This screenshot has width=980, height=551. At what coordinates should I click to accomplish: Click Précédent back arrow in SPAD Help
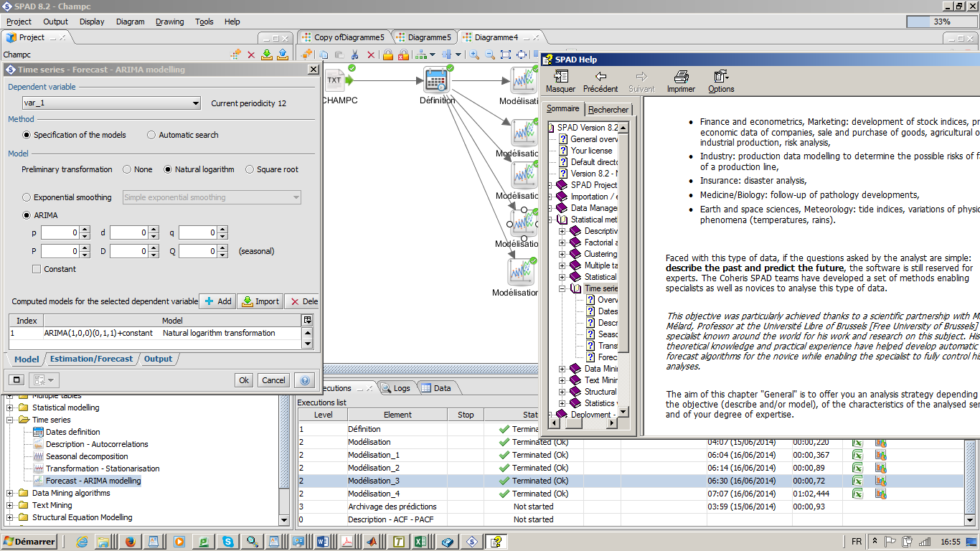600,76
